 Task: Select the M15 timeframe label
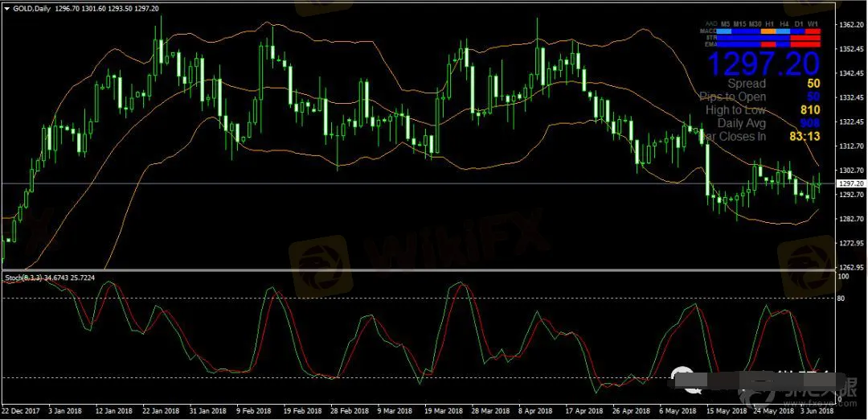[x=740, y=24]
